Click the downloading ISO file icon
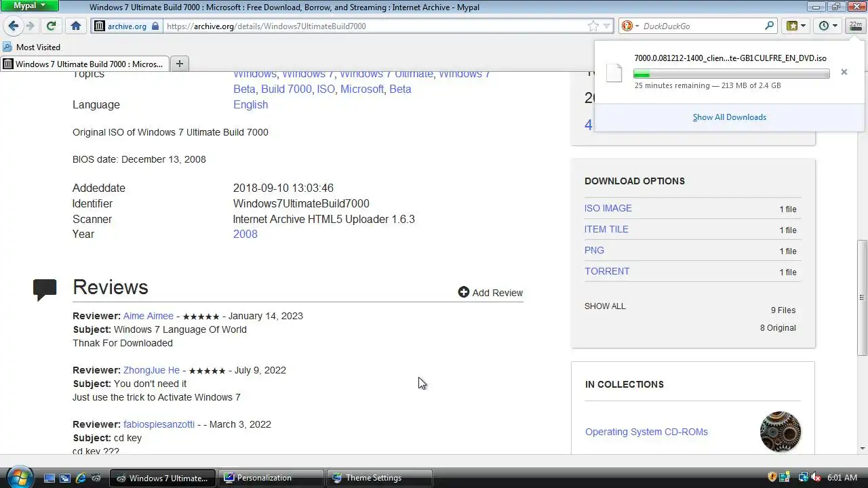 tap(614, 73)
